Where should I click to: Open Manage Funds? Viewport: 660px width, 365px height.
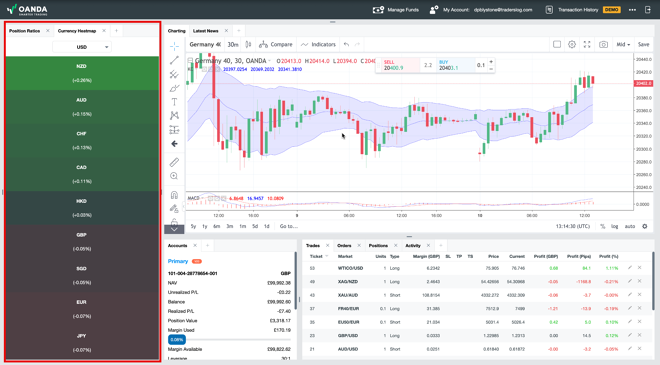click(x=396, y=10)
